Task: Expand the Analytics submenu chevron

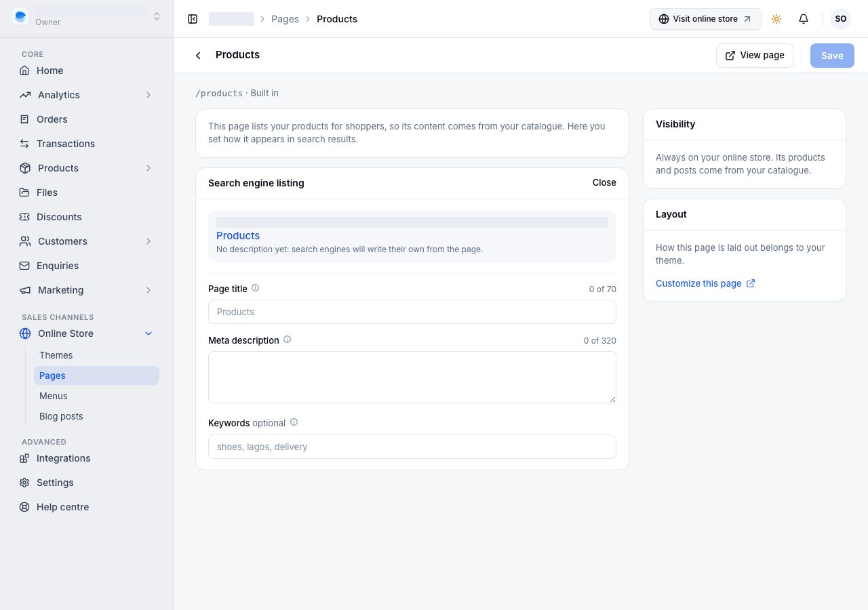Action: tap(149, 95)
